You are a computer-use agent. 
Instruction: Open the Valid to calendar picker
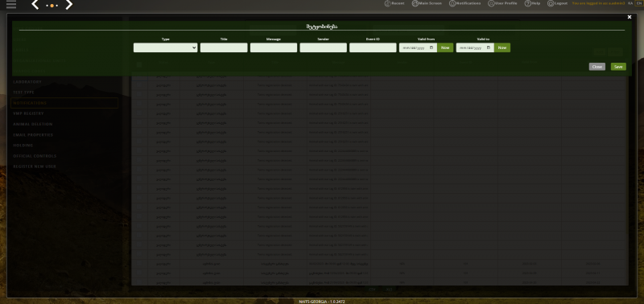click(x=489, y=47)
